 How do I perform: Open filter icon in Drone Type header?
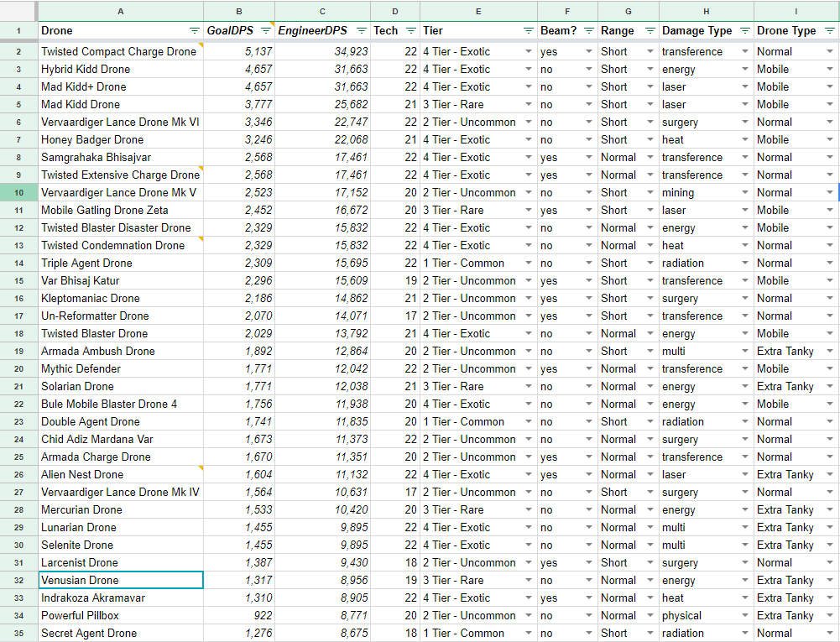pos(829,31)
